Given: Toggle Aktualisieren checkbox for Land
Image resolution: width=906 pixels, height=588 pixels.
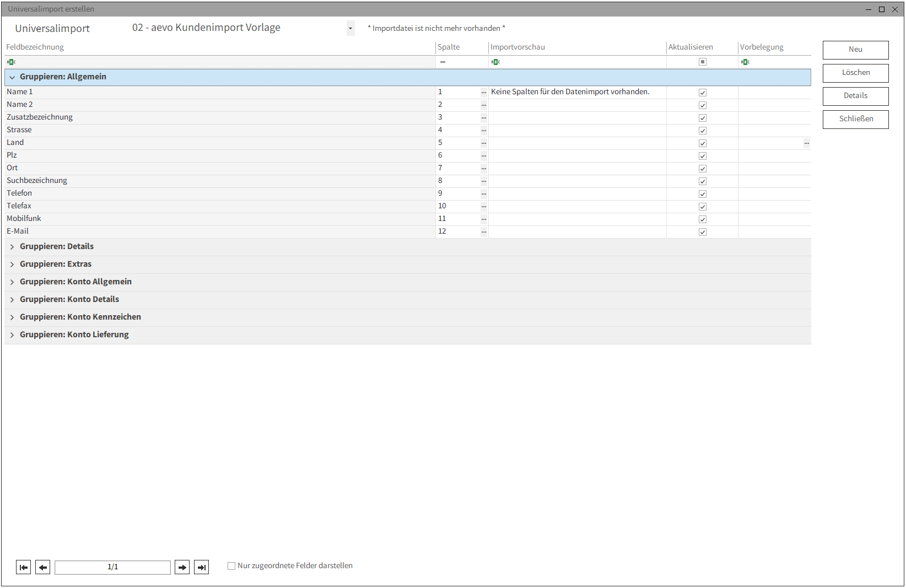Looking at the screenshot, I should [x=703, y=143].
